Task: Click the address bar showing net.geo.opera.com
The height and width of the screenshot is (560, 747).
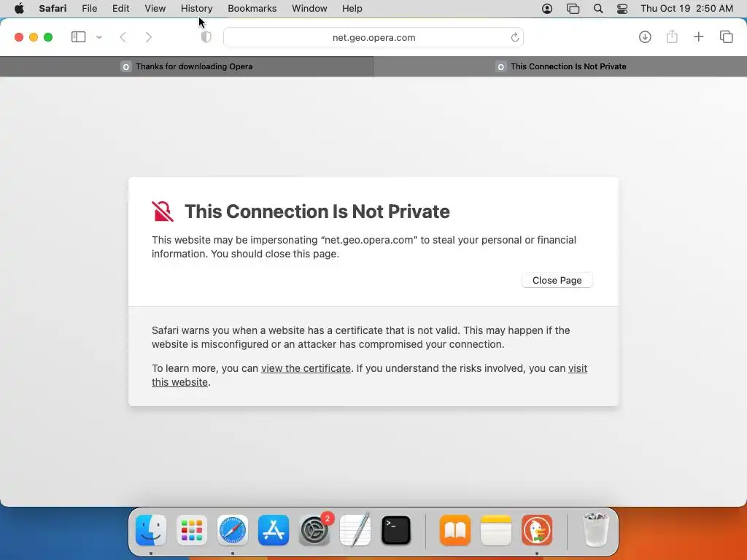Action: (373, 37)
